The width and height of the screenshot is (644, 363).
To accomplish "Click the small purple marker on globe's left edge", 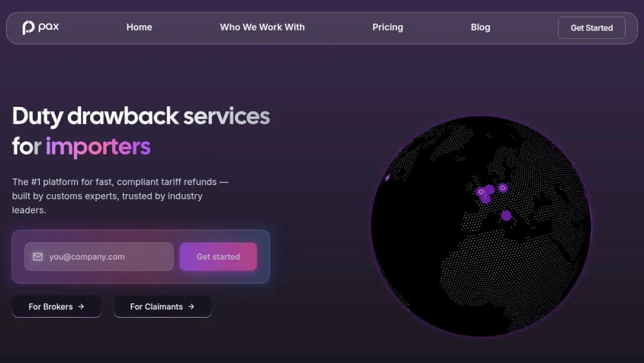I will 388,177.
